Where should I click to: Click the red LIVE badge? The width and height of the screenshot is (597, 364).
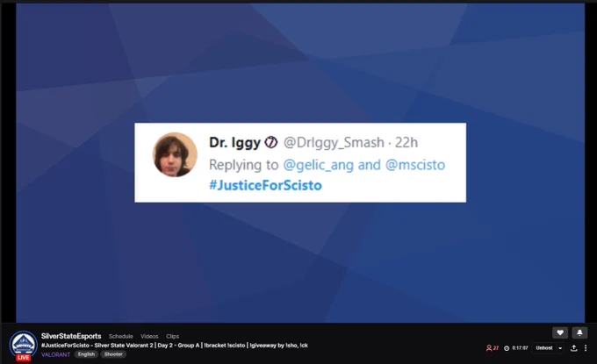click(x=23, y=358)
